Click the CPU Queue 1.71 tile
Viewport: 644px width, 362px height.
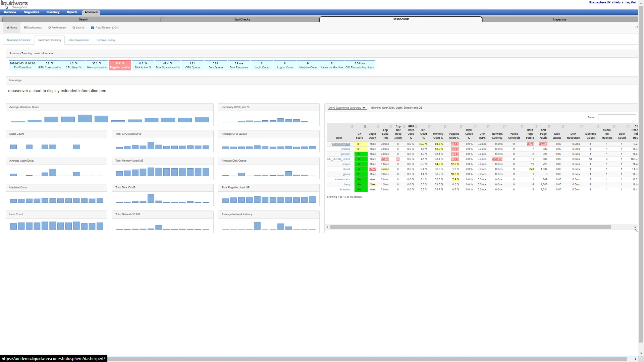pos(193,65)
